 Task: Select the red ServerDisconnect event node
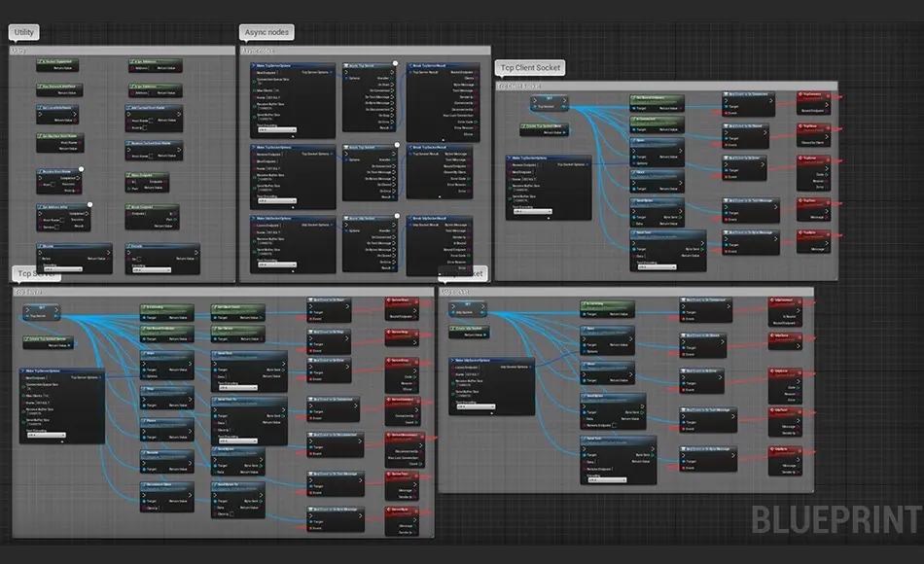(x=406, y=449)
